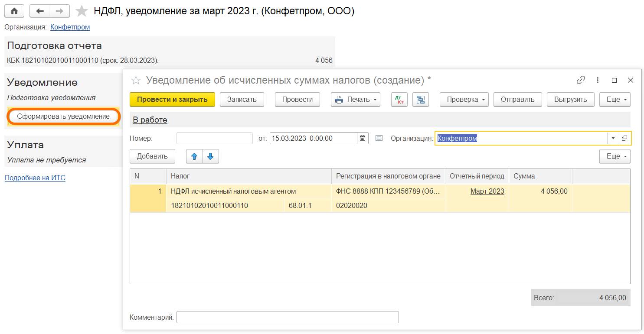Screen dimensions: 644x334
Task: Show Дт/Кт accounting entries
Action: pyautogui.click(x=399, y=100)
